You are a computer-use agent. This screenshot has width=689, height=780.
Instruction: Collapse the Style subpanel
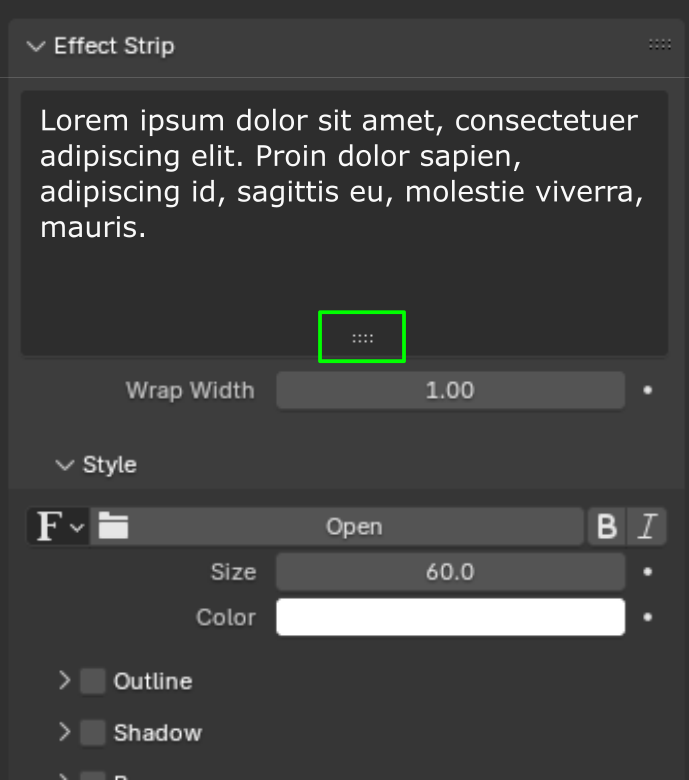click(65, 465)
